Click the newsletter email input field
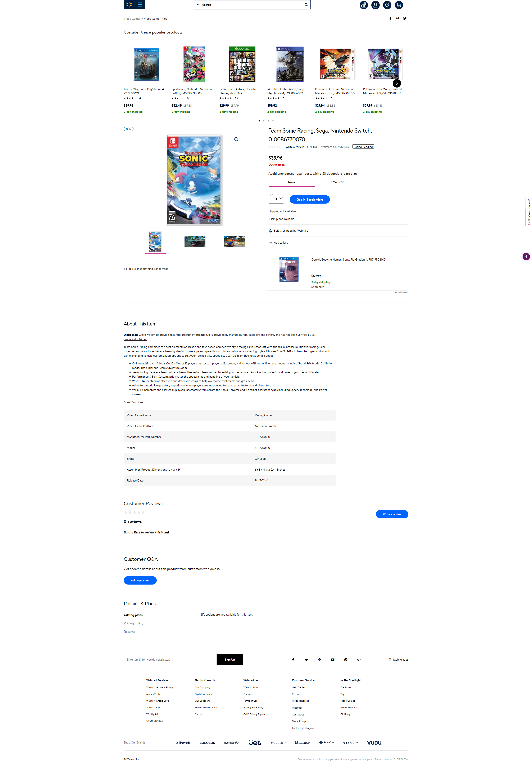The height and width of the screenshot is (772, 532). click(x=170, y=660)
